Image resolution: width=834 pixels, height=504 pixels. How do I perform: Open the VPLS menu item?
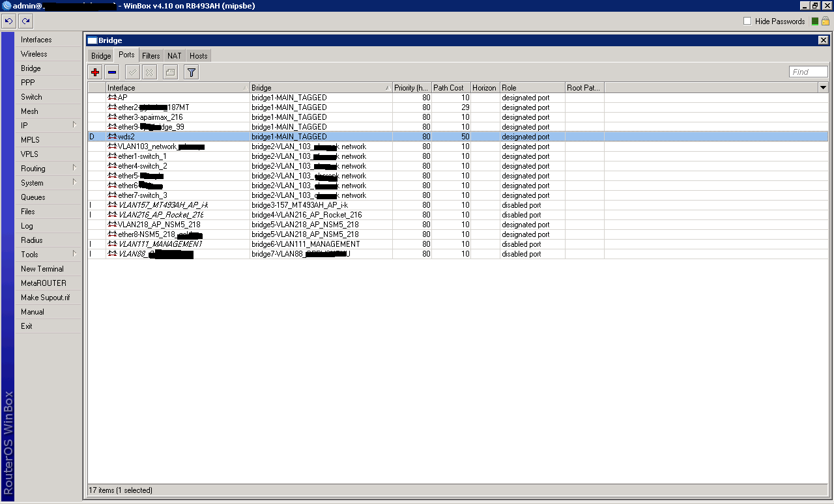point(49,154)
